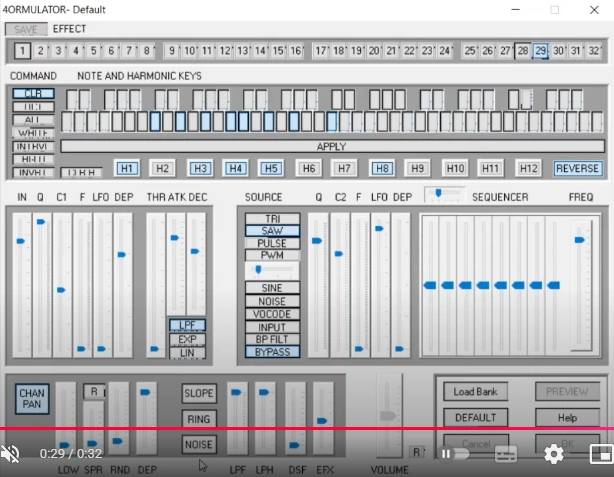Toggle harmonic key H1
614x477 pixels.
coord(126,168)
